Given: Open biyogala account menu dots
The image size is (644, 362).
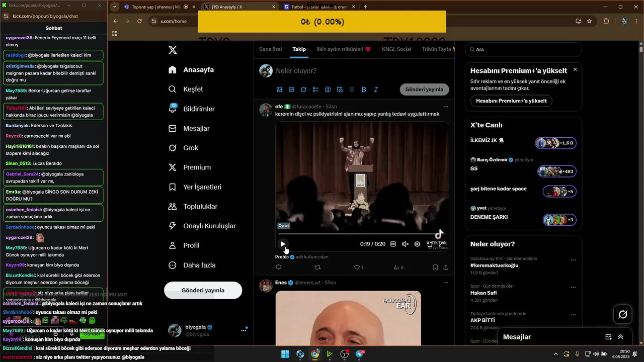Looking at the screenshot, I should [x=244, y=330].
